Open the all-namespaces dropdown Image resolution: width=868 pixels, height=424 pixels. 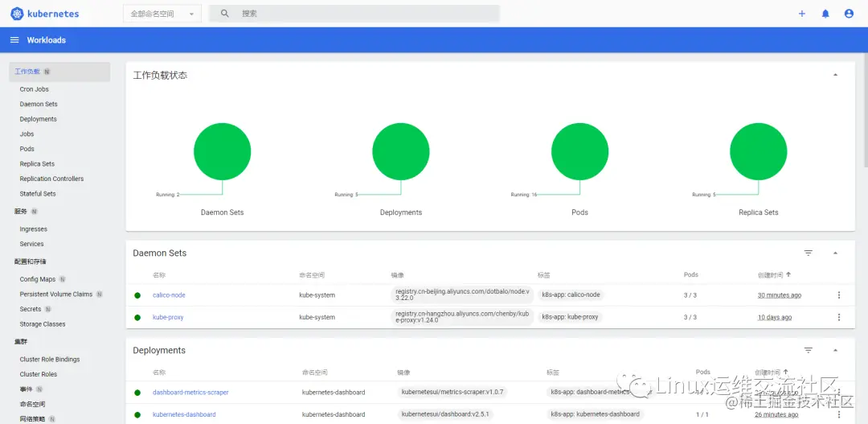click(162, 14)
